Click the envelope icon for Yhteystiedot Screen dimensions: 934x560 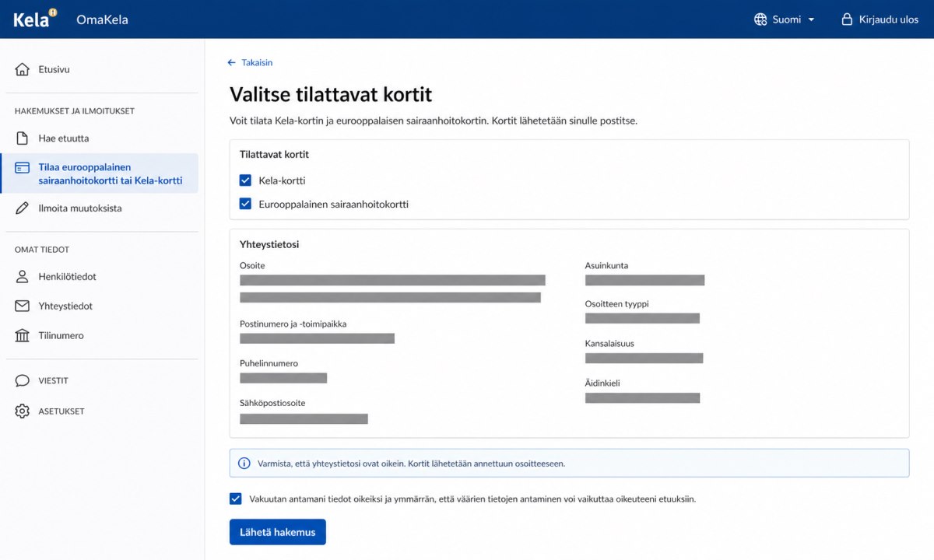23,306
